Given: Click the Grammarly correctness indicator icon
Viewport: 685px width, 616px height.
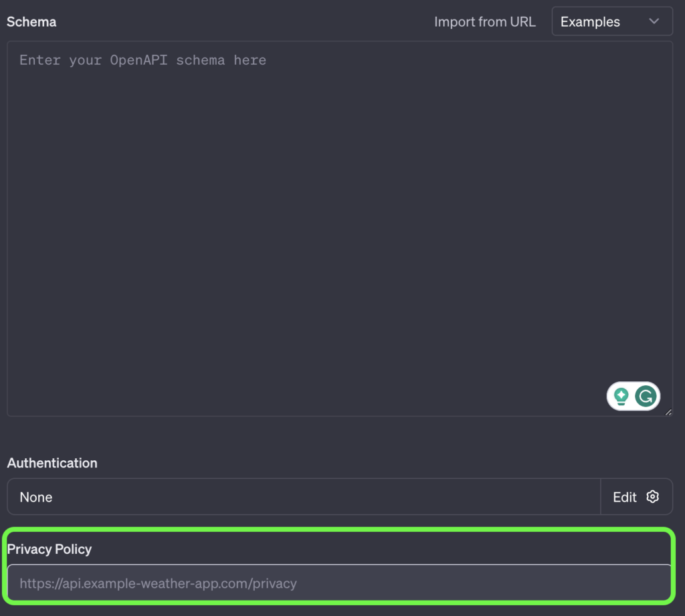Looking at the screenshot, I should click(x=646, y=396).
